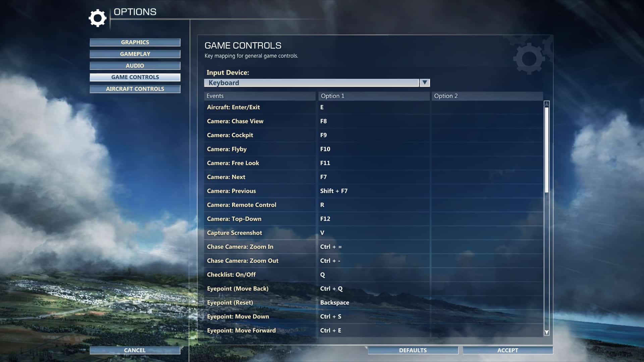This screenshot has height=362, width=644.
Task: Click the scrollbar down arrow
Action: coord(546,332)
